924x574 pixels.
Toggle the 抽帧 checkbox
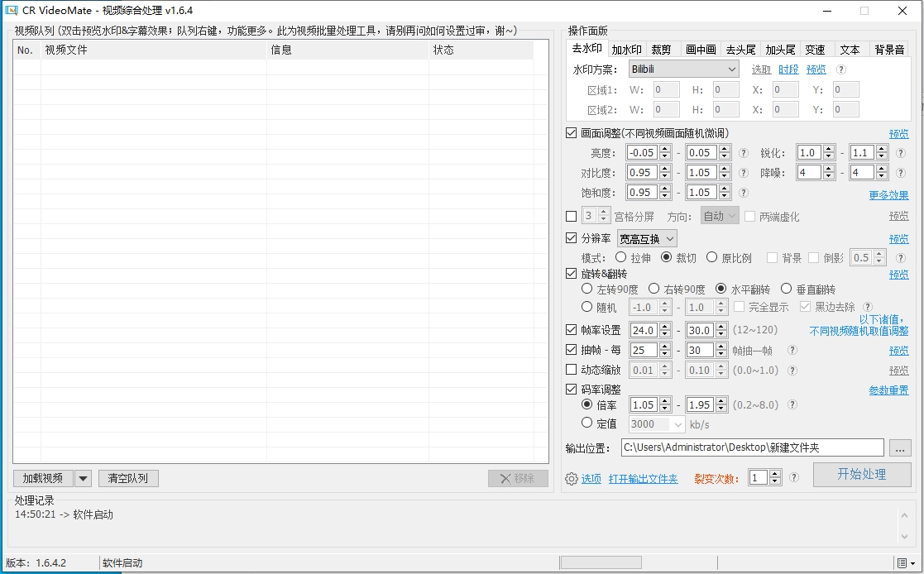point(571,350)
